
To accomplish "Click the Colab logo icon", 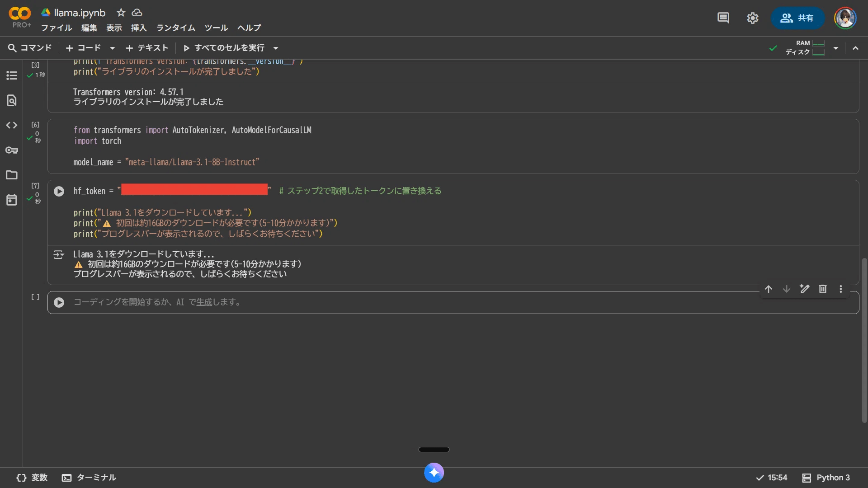I will (20, 14).
